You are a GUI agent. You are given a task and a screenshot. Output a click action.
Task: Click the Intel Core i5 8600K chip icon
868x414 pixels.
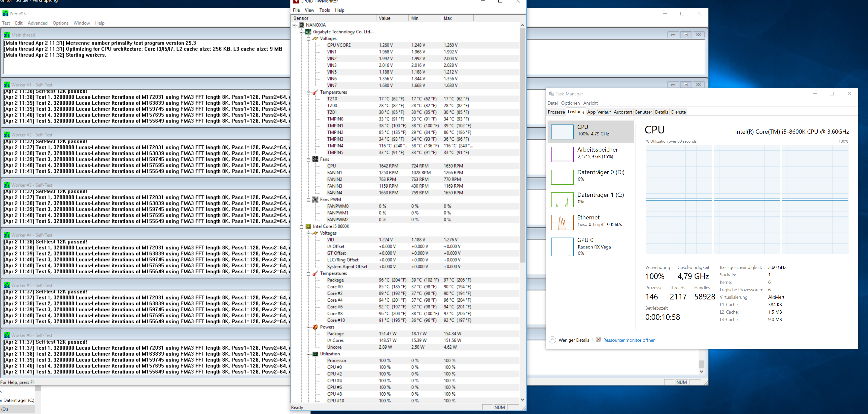click(x=308, y=226)
